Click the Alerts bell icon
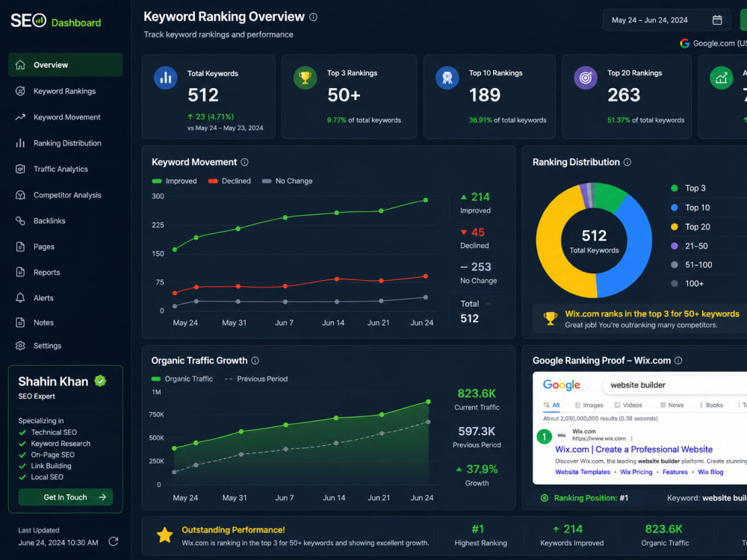This screenshot has height=560, width=747. 20,298
